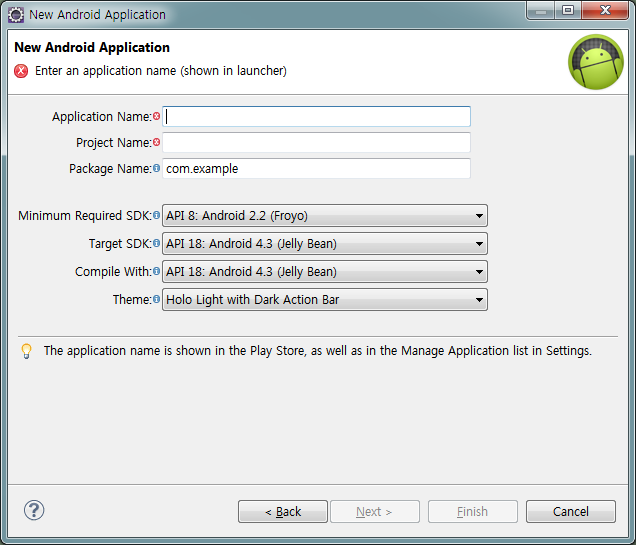
Task: Click the 'New Android Application' bold heading
Action: [92, 47]
